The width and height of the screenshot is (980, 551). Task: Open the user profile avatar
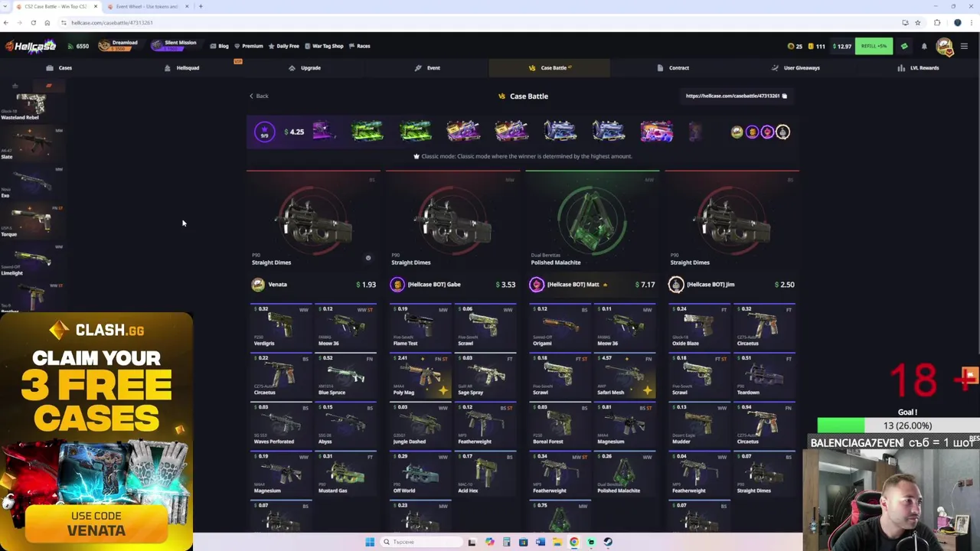[x=944, y=47]
